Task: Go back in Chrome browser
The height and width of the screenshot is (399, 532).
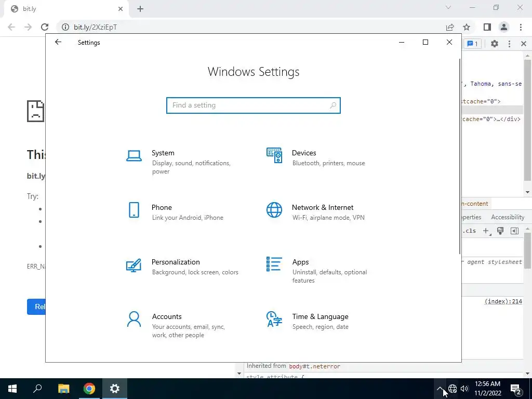Action: click(x=11, y=27)
